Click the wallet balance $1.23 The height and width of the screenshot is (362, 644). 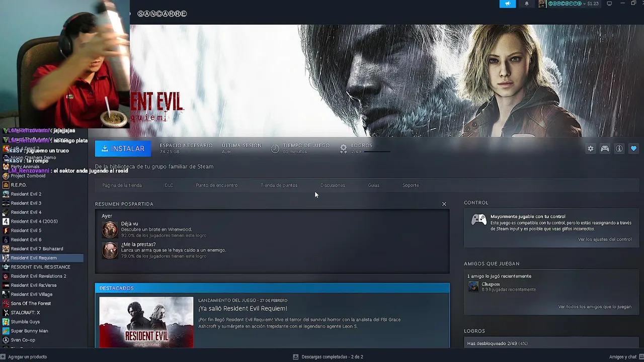(x=593, y=4)
